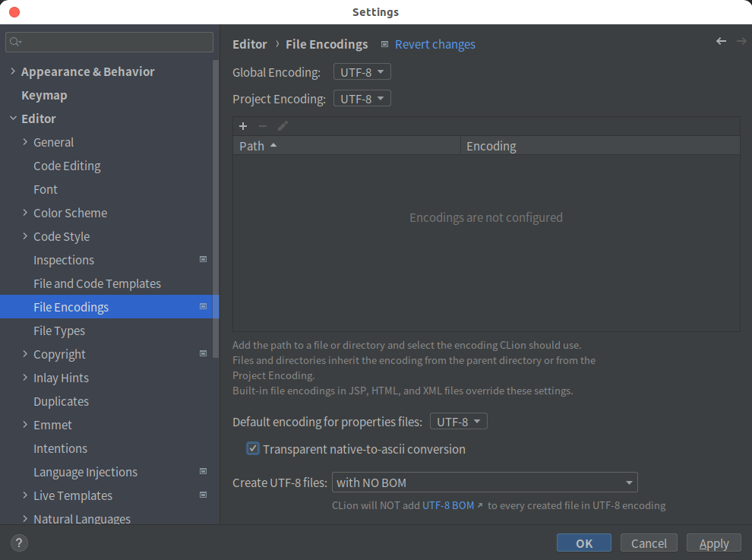The height and width of the screenshot is (560, 752).
Task: Click the Revert changes link
Action: click(x=435, y=44)
